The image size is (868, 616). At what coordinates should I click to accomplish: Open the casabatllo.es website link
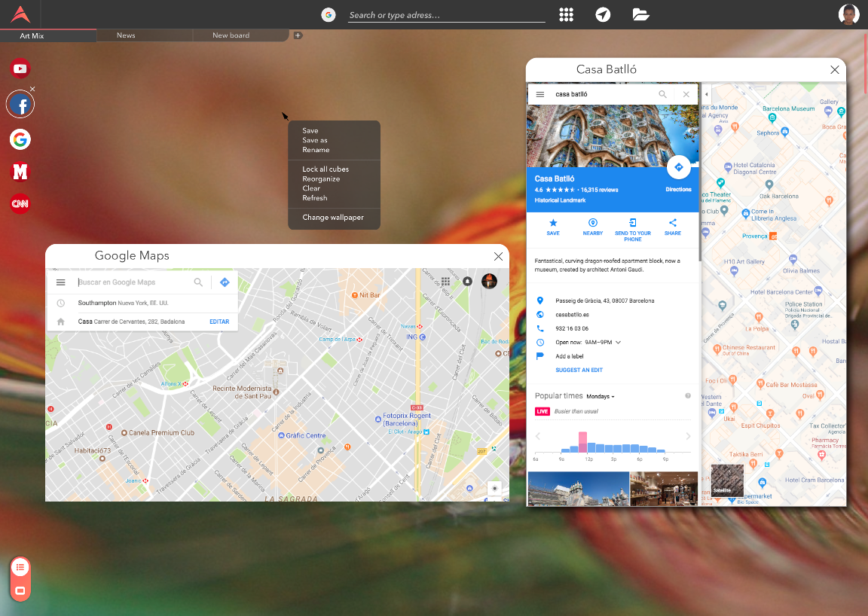(573, 314)
